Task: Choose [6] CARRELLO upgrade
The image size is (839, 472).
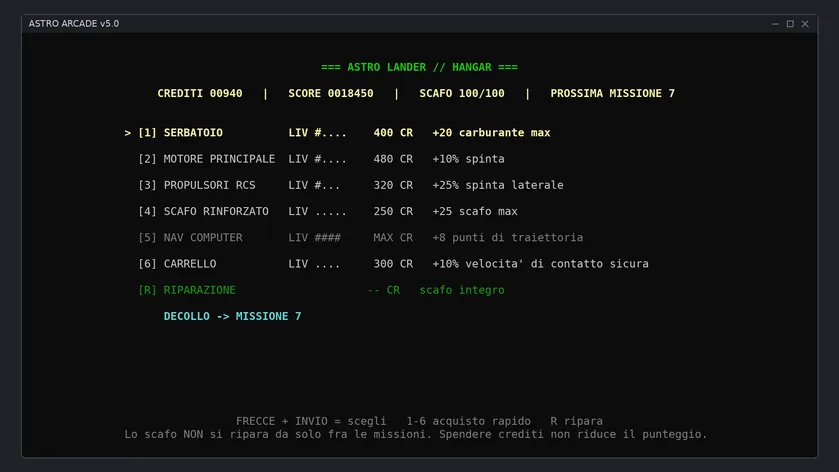Action: [x=393, y=264]
